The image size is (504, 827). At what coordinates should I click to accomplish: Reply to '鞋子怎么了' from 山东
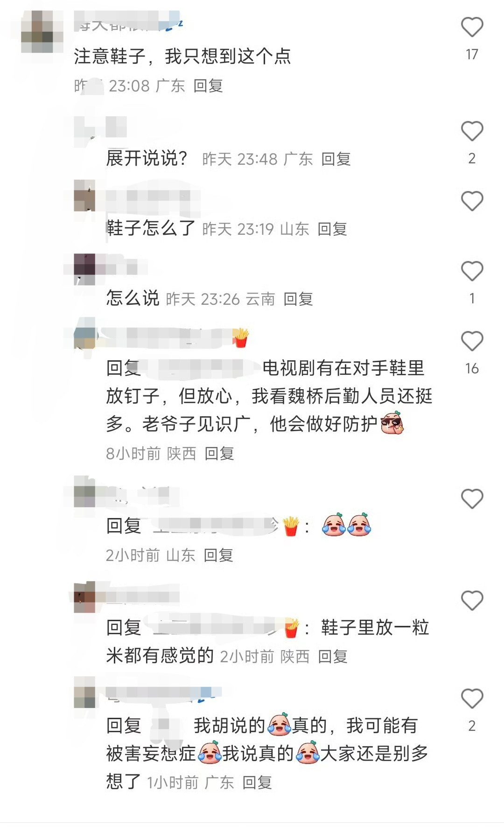(332, 229)
